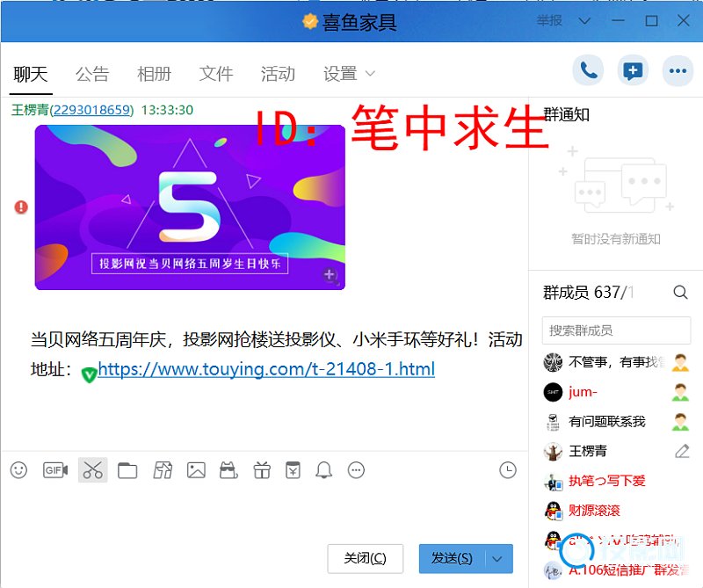Screen dimensions: 703x588
Task: Switch to the 聊天 tab
Action: [x=31, y=74]
